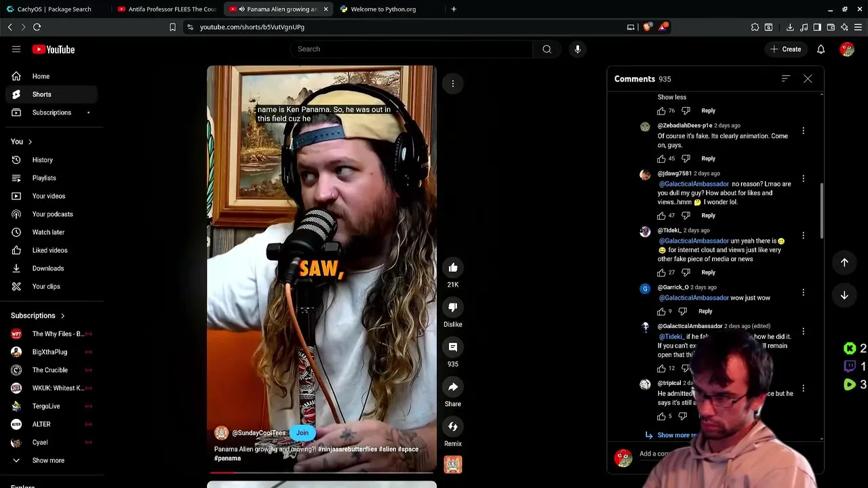Open the @SundayCoolTees channel link
The height and width of the screenshot is (488, 868).
click(x=258, y=433)
